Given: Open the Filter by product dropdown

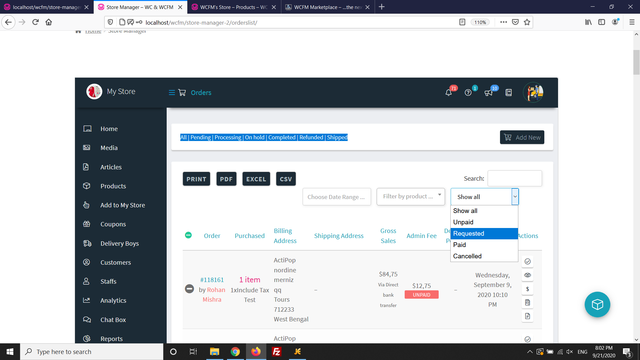Looking at the screenshot, I should (x=411, y=196).
